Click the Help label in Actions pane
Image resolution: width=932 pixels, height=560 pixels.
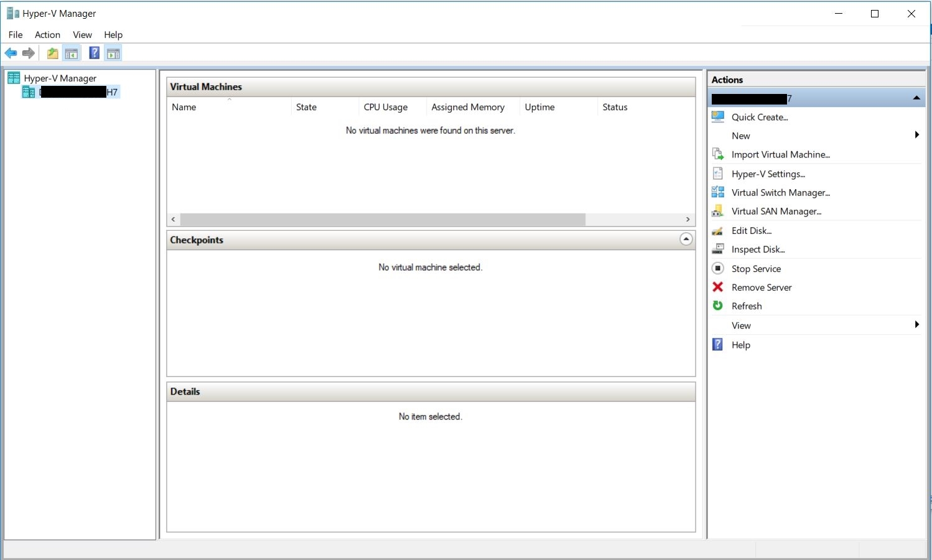(x=740, y=345)
